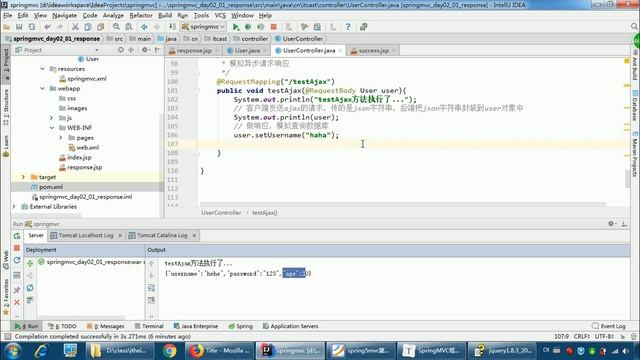Open Terminal tool window
Viewport: 640px width, 360px height.
pos(149,326)
